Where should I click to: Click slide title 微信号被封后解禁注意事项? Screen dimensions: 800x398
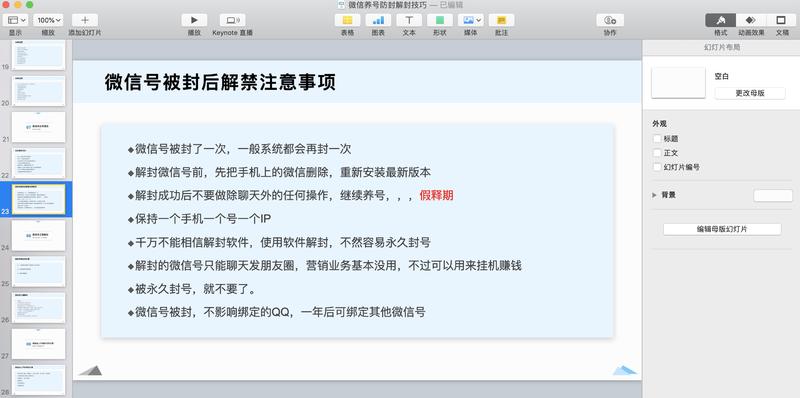(x=220, y=83)
